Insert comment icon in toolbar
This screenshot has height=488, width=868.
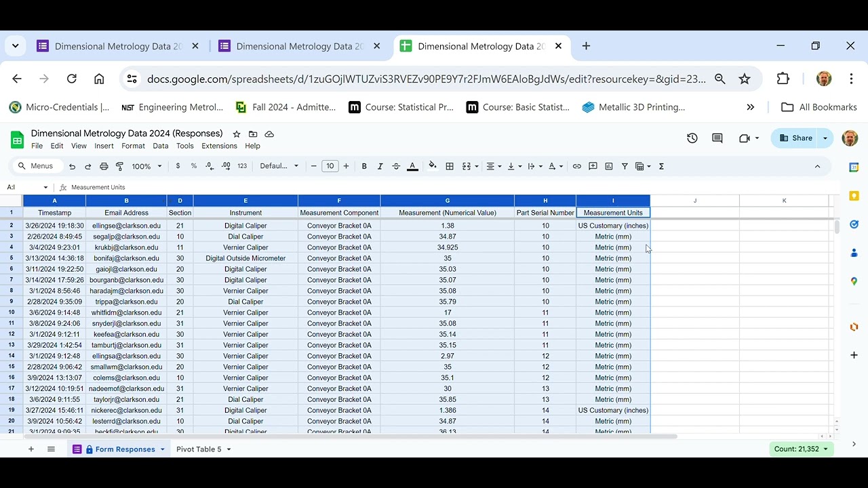tap(593, 166)
